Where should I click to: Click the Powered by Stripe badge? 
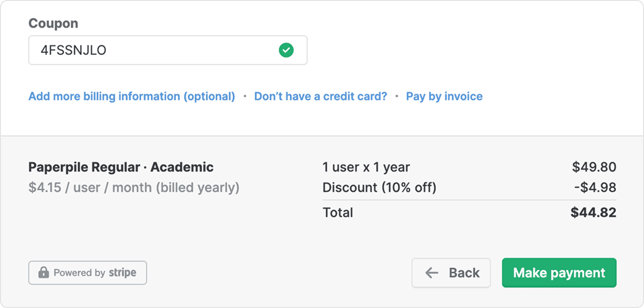pyautogui.click(x=88, y=273)
